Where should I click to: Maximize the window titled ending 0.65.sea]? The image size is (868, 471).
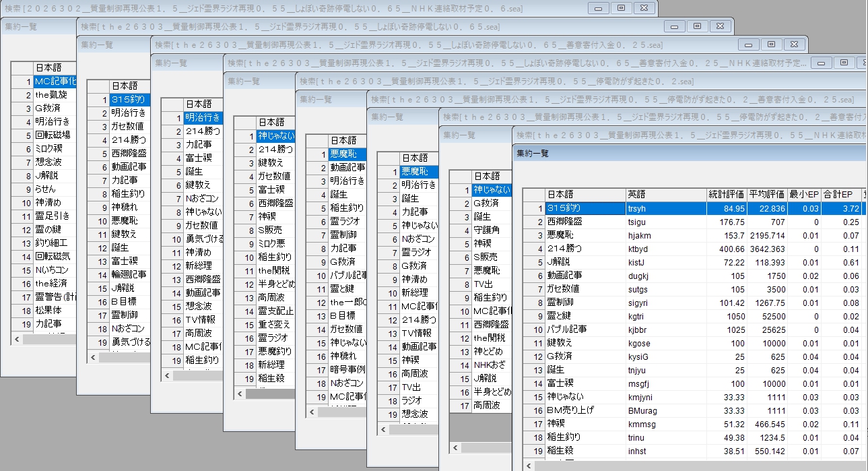[x=697, y=26]
